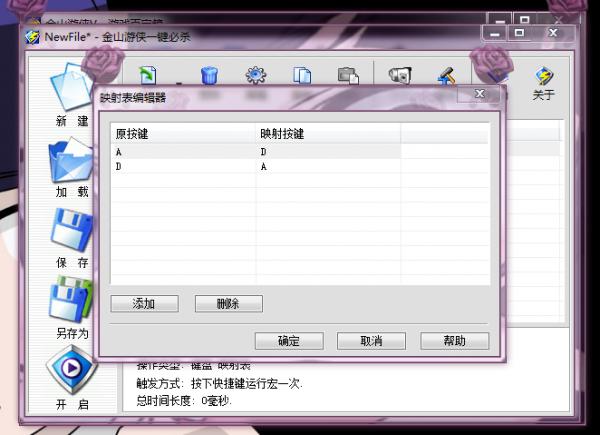Viewport: 600px width, 435px height.
Task: Close the NewFile 金山游侠一键必杀 window
Action: click(553, 33)
